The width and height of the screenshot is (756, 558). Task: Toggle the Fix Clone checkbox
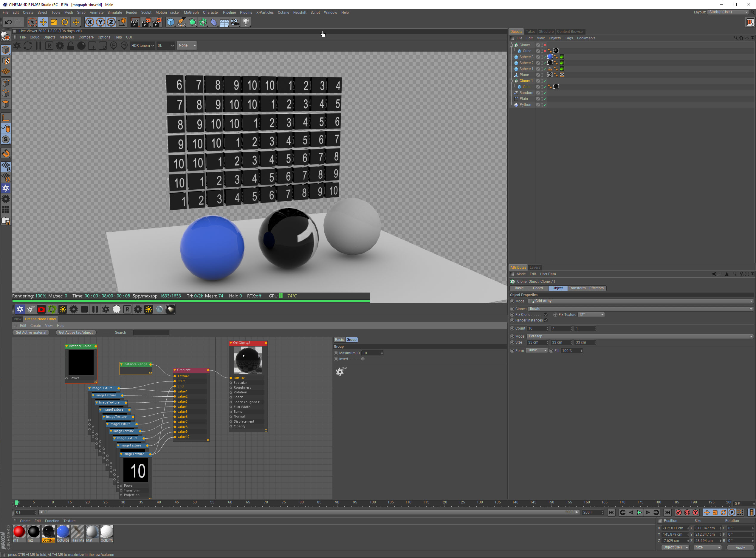click(546, 314)
